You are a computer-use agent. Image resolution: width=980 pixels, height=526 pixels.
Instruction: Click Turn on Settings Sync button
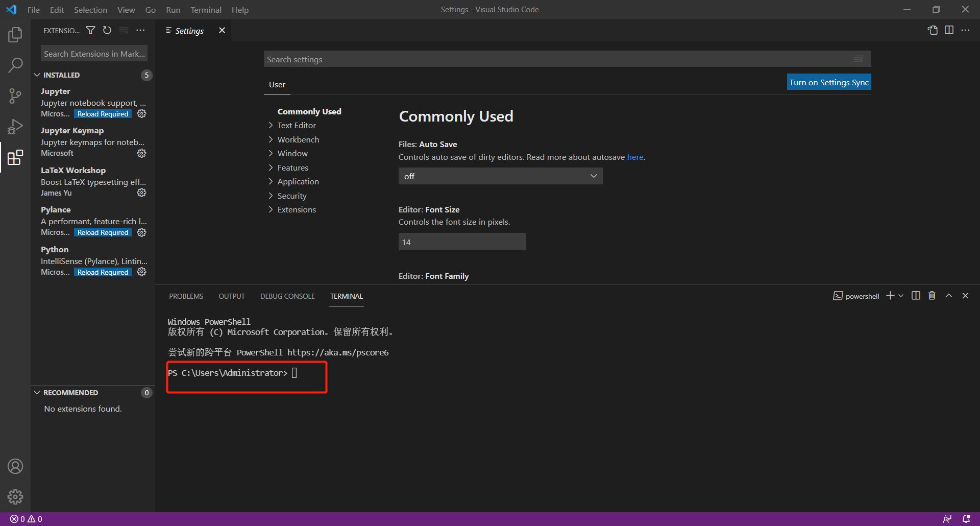click(x=829, y=82)
